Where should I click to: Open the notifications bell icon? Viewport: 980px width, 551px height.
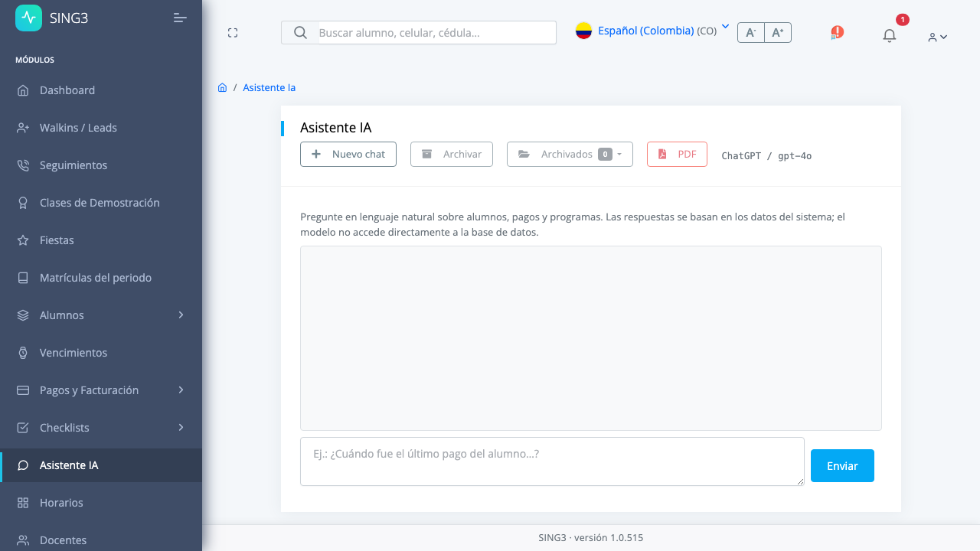pos(889,35)
